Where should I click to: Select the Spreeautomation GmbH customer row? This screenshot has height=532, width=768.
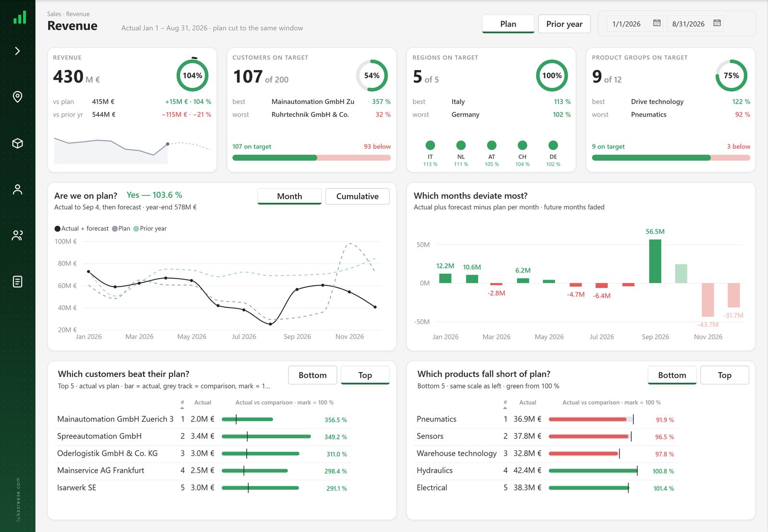[202, 436]
